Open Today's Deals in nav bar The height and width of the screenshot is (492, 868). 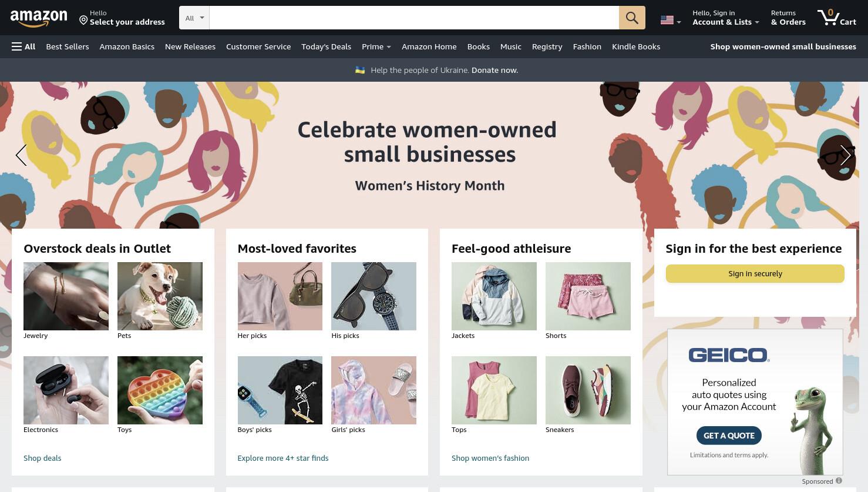(326, 46)
